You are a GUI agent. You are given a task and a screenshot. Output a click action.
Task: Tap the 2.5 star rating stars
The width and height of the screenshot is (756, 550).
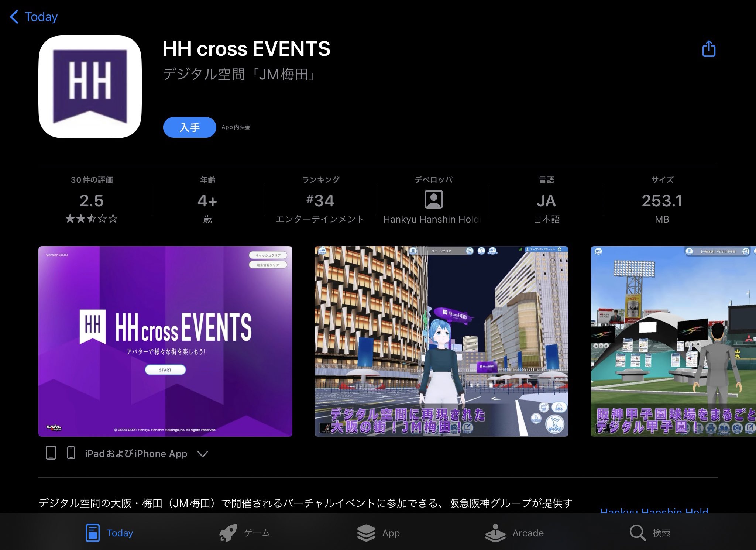92,219
